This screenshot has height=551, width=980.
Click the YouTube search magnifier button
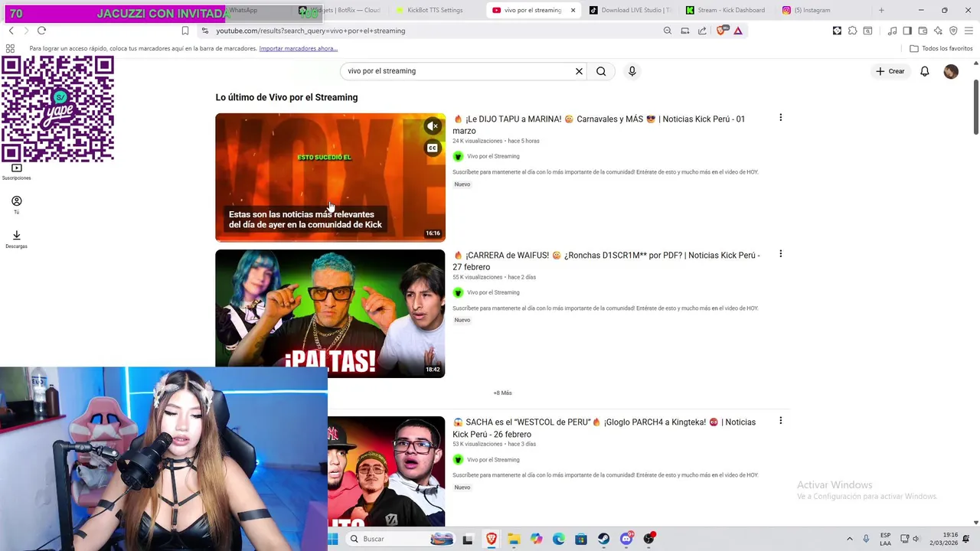(601, 71)
